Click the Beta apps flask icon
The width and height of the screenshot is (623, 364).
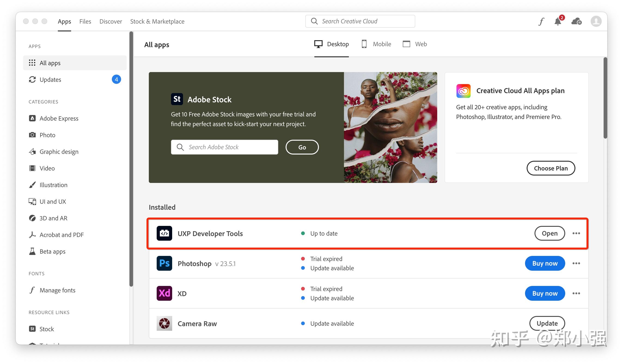pos(32,251)
